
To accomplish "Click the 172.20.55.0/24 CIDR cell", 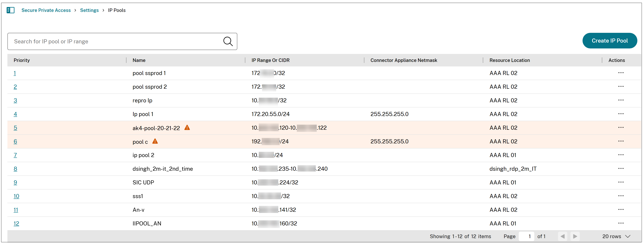I will pyautogui.click(x=270, y=114).
